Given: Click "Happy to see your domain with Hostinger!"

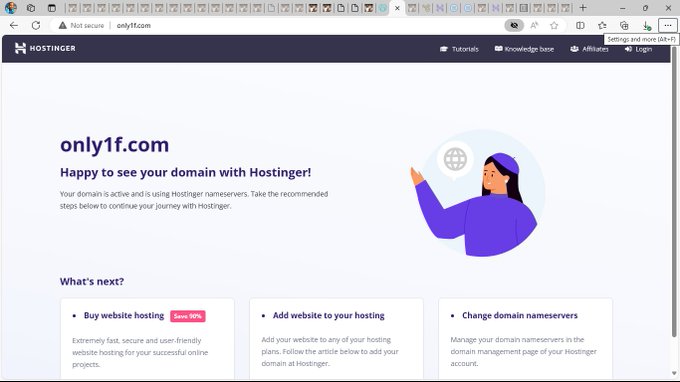Looking at the screenshot, I should 186,173.
